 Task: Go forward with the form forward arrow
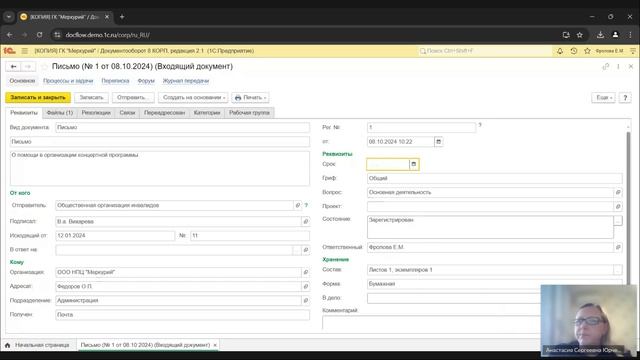point(28,67)
